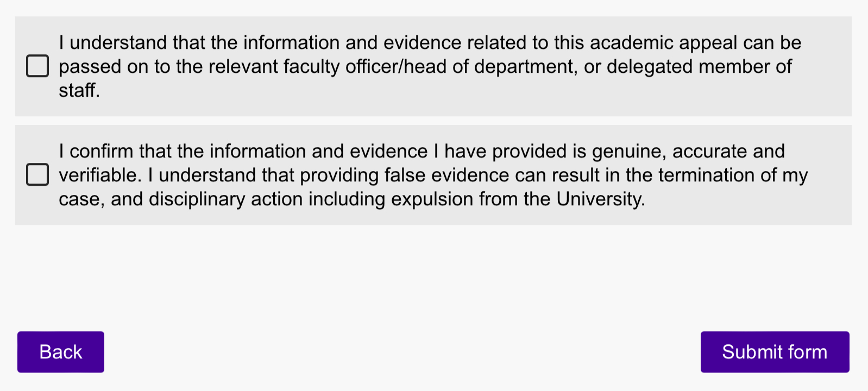Tick the academic appeal information sharing checkbox

37,66
